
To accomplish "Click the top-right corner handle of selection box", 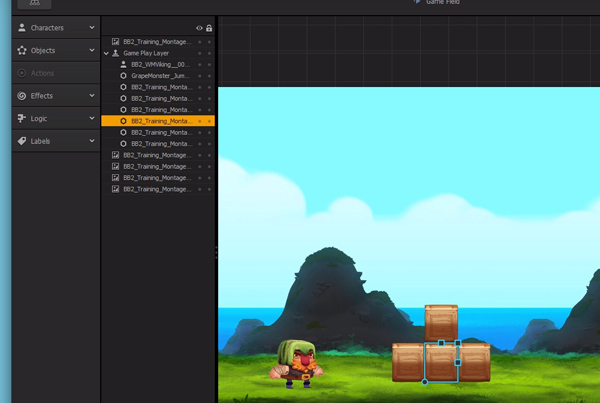I will click(458, 343).
